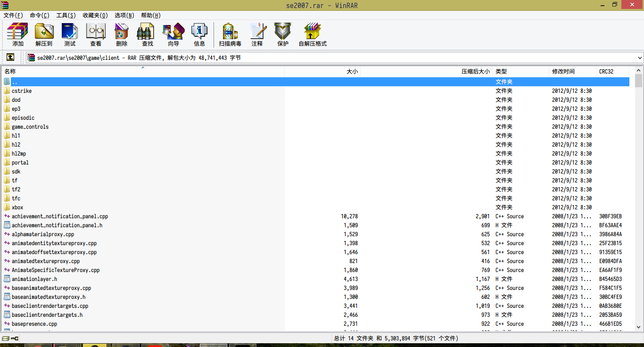Select the dod folder name

[16, 100]
